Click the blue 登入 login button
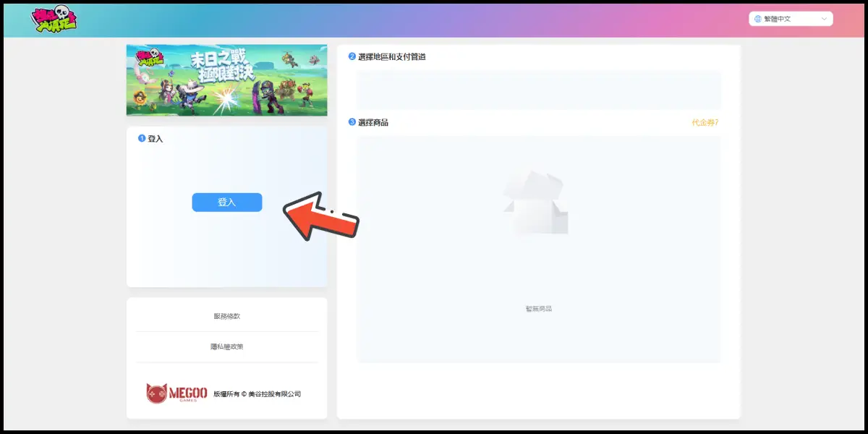Viewport: 868px width, 434px height. 227,203
